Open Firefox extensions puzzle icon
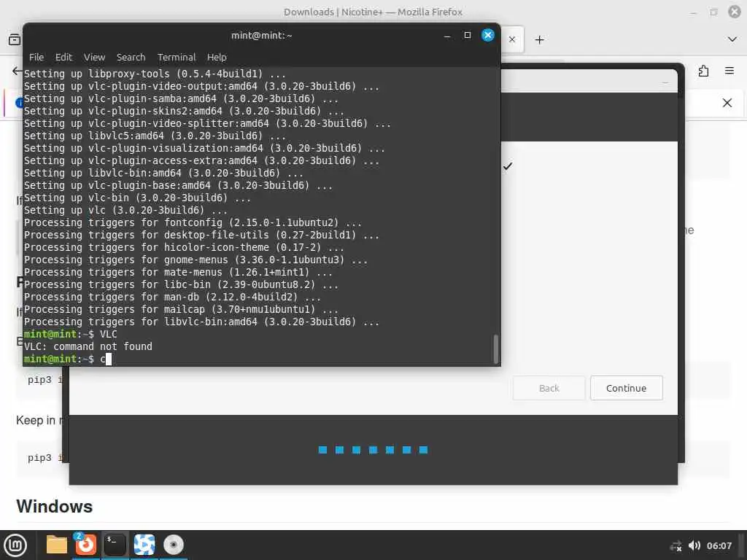 (x=703, y=71)
